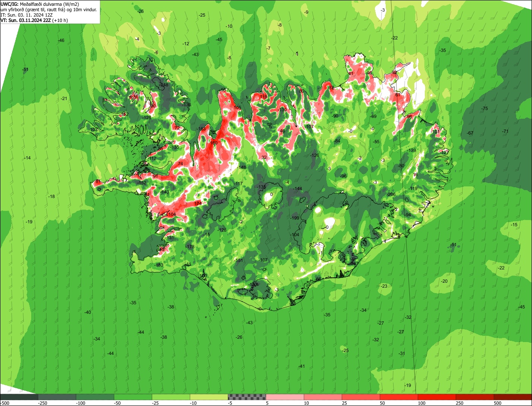This screenshot has height=406, width=532.
Task: Select the legend swatch between -25 and -10
Action: coord(171,397)
